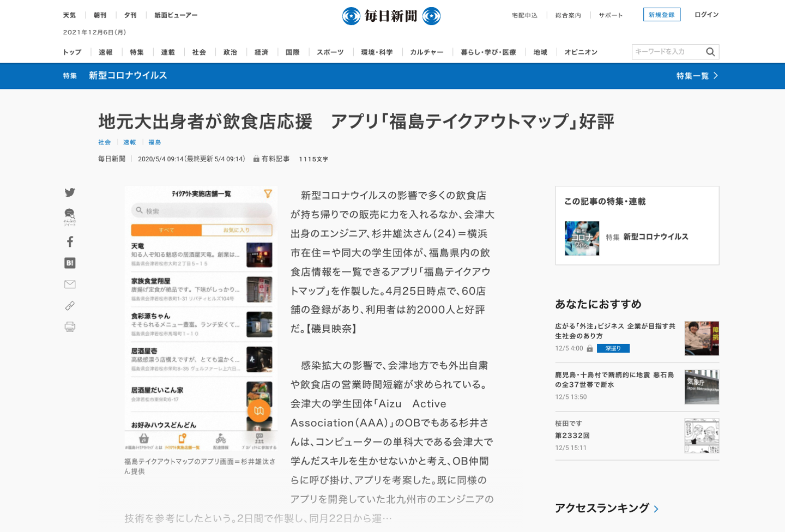Viewport: 785px width, 532px height.
Task: Click the paid lock icon beside 12/5 4:00
Action: [589, 348]
